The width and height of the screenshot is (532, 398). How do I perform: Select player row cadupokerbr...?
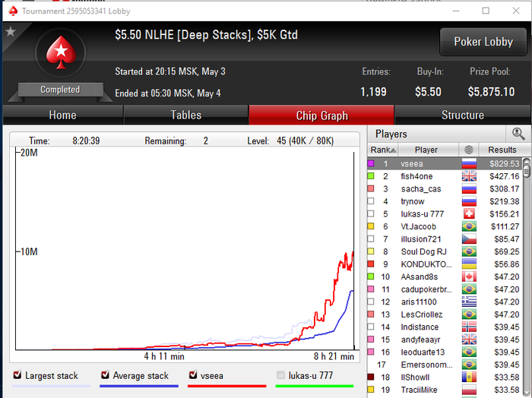[x=445, y=289]
